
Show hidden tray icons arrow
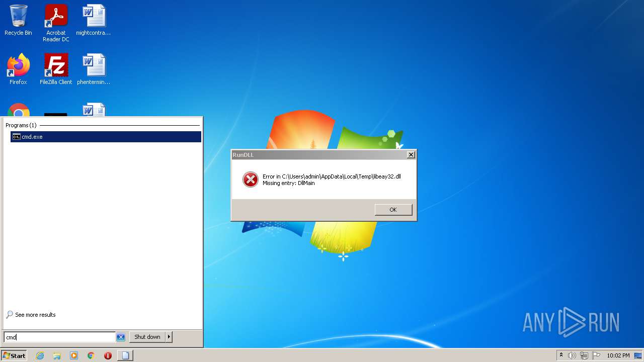561,355
